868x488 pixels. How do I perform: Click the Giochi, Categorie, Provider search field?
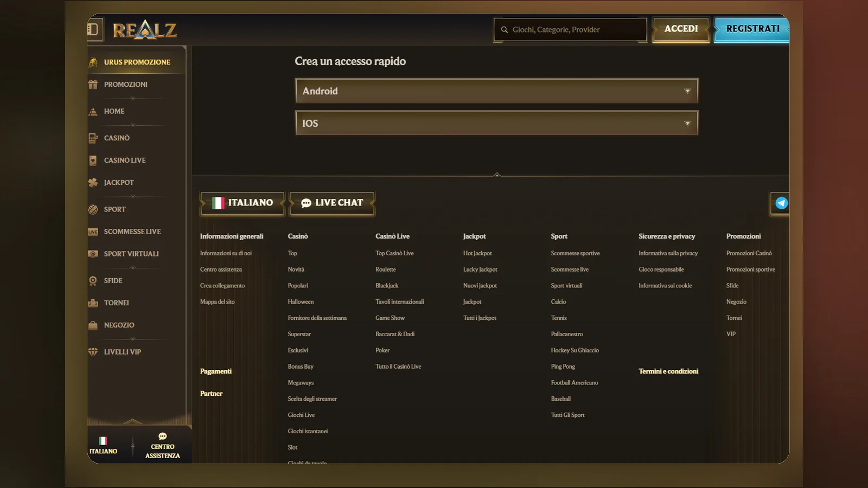pos(570,30)
